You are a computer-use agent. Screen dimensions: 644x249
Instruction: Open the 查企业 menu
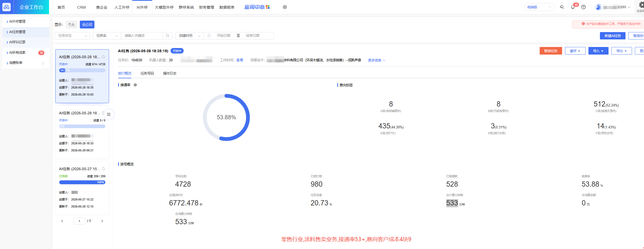point(102,7)
